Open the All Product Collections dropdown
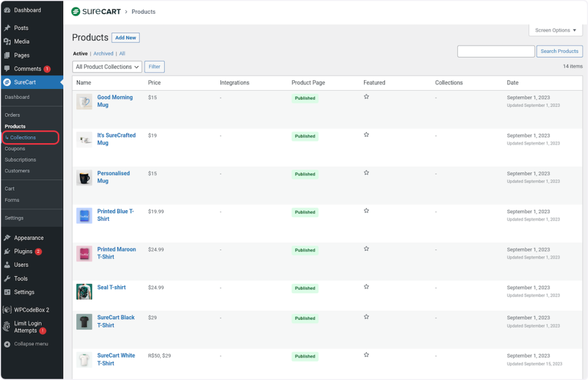The width and height of the screenshot is (588, 380). pyautogui.click(x=107, y=67)
